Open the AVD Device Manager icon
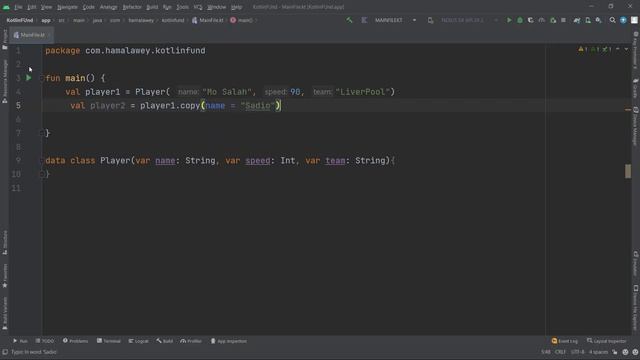This screenshot has height=360, width=640. point(588,20)
